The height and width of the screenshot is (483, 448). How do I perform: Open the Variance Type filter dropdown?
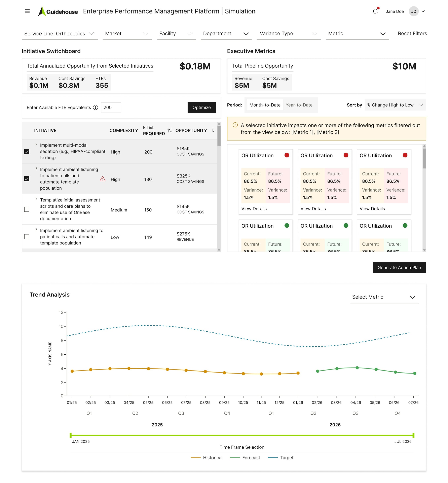pyautogui.click(x=289, y=33)
